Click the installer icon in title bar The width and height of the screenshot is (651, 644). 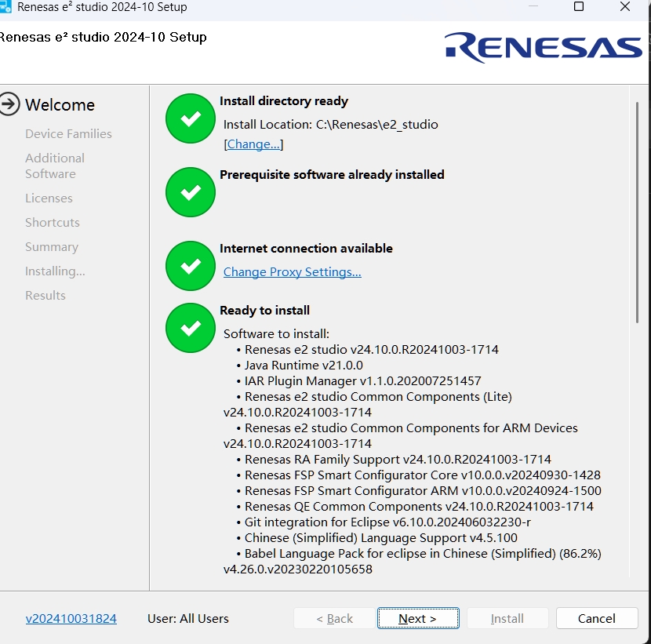pyautogui.click(x=5, y=8)
